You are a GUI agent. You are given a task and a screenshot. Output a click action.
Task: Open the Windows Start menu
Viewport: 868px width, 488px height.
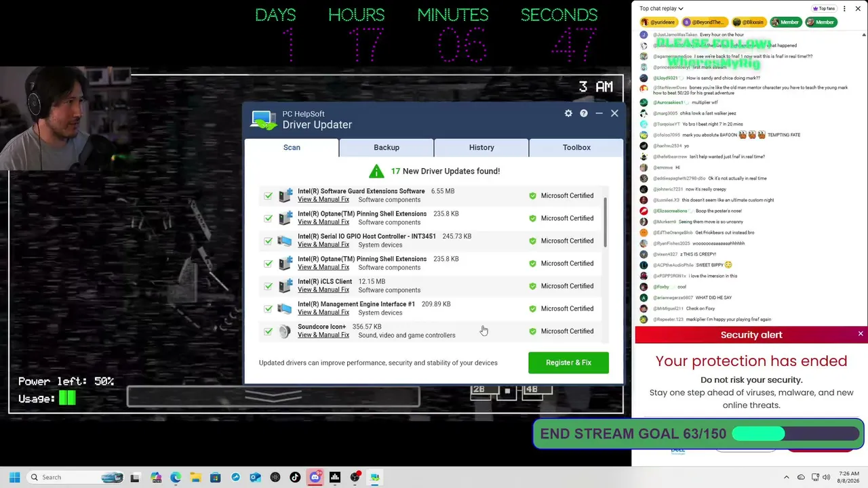tap(14, 477)
